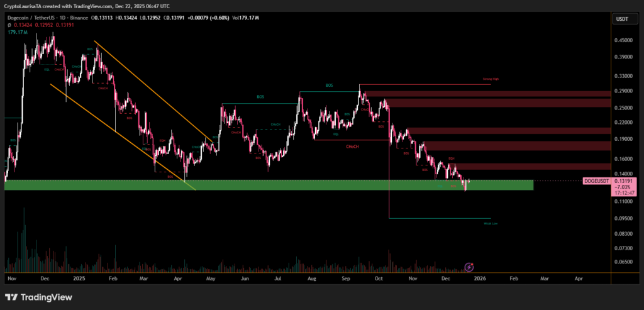Select the Strong High label
The height and width of the screenshot is (310, 644).
[491, 80]
